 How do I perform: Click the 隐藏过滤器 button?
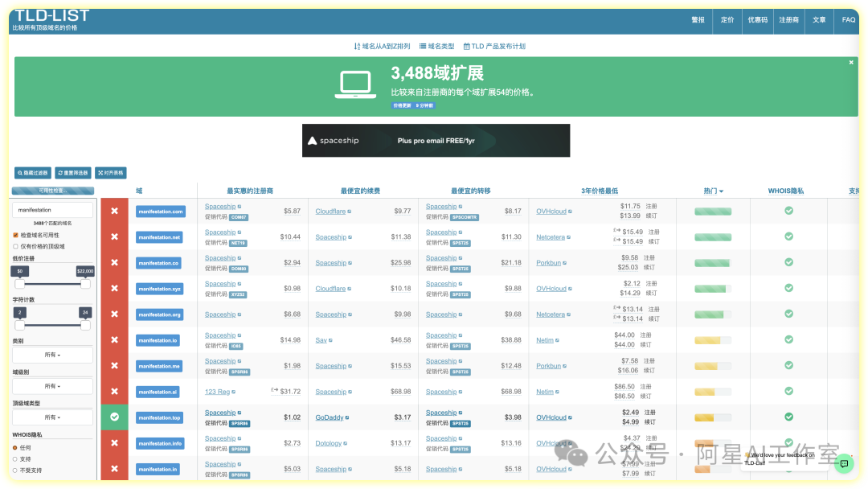tap(33, 173)
